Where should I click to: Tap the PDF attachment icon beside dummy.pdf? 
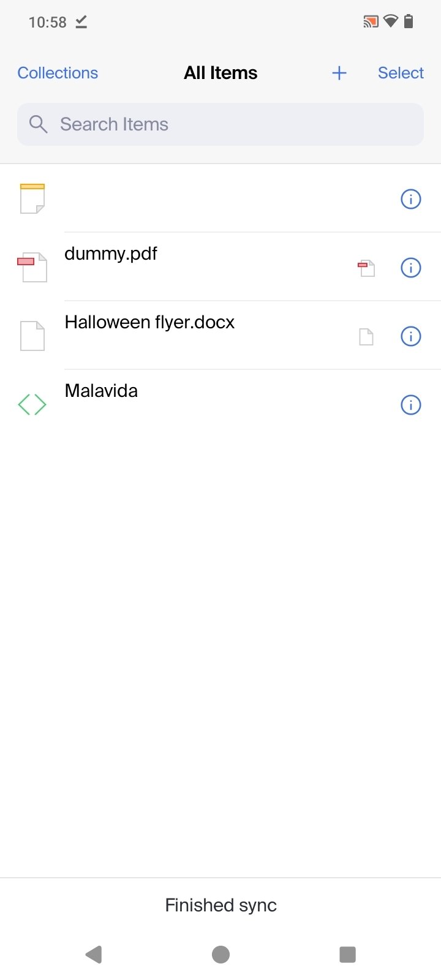[x=366, y=268]
